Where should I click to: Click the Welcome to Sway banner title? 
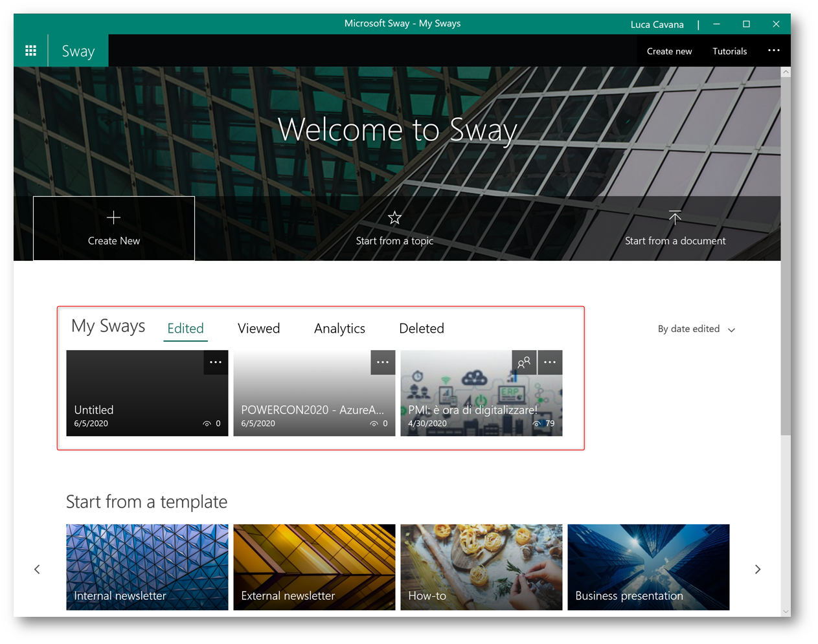point(397,130)
